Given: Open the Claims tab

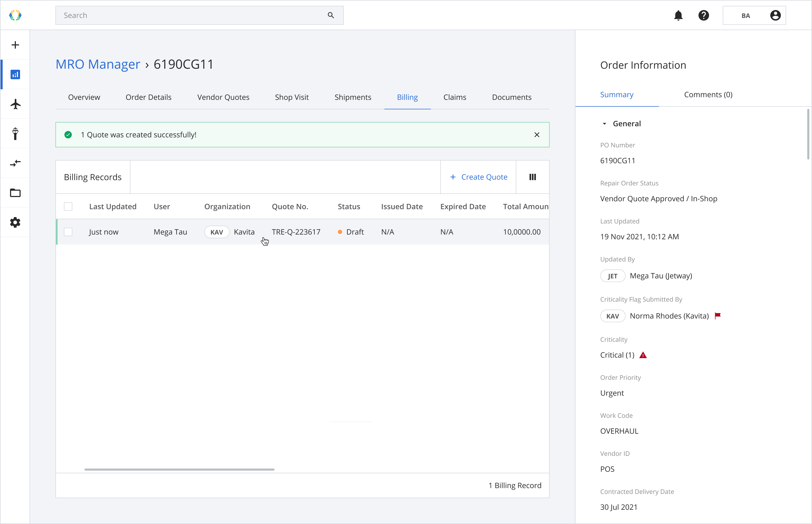Looking at the screenshot, I should 455,97.
